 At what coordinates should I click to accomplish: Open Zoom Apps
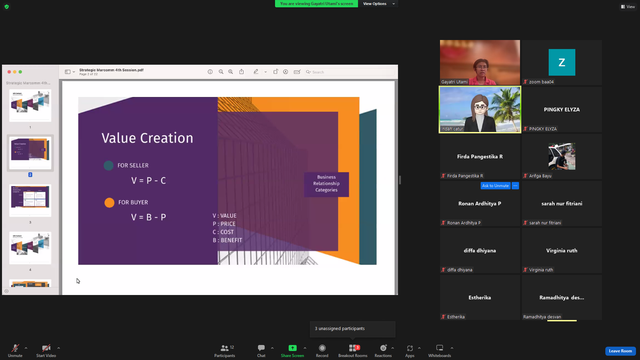[x=410, y=350]
